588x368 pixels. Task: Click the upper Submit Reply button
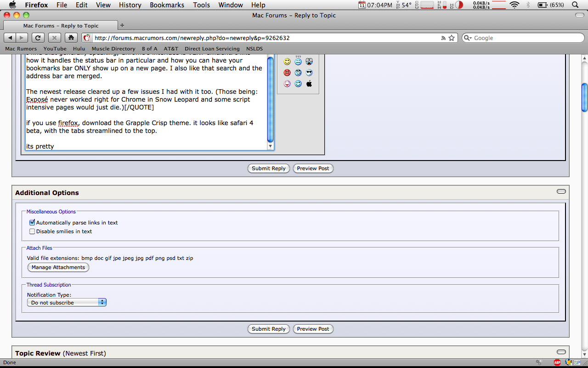(x=269, y=168)
